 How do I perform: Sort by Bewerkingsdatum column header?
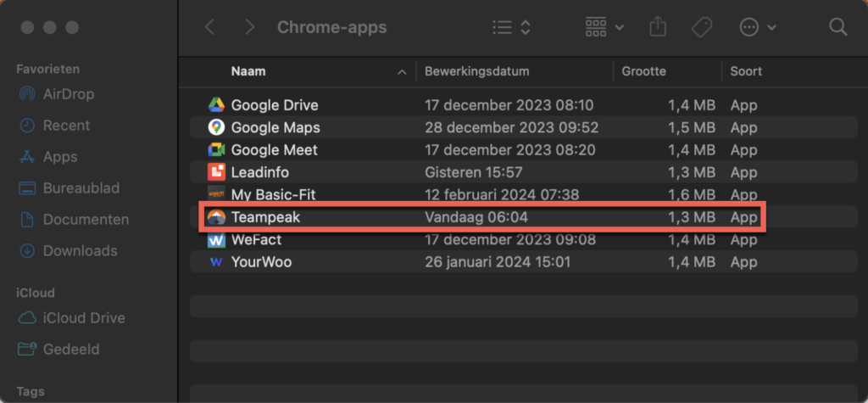pyautogui.click(x=476, y=71)
